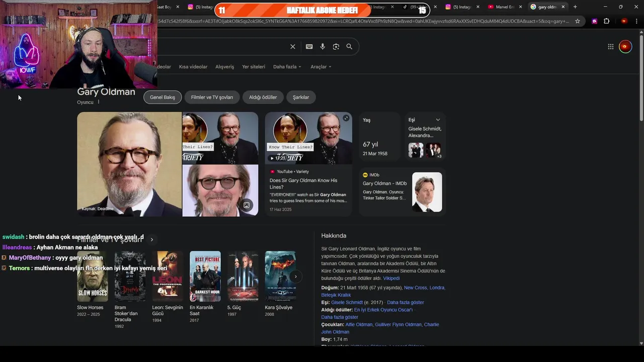Open En İyi Erkek Oyuncu Oscar'ı link
Image resolution: width=644 pixels, height=362 pixels.
(x=383, y=310)
